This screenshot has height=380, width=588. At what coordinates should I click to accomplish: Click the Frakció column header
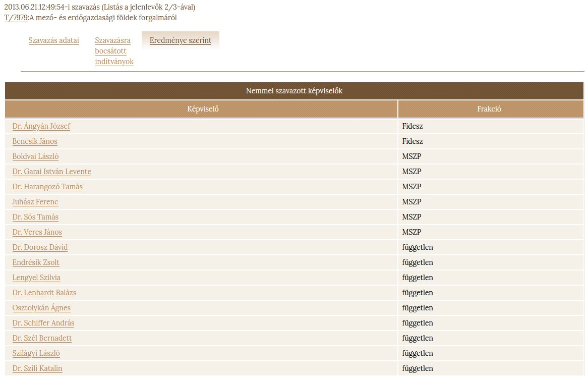pos(491,109)
